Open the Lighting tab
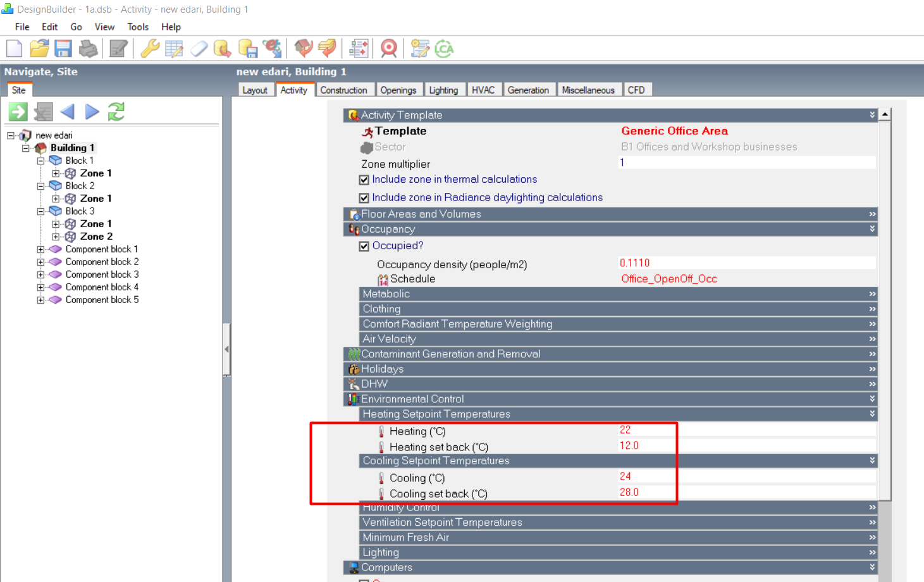Viewport: 924px width, 582px height. [x=443, y=90]
